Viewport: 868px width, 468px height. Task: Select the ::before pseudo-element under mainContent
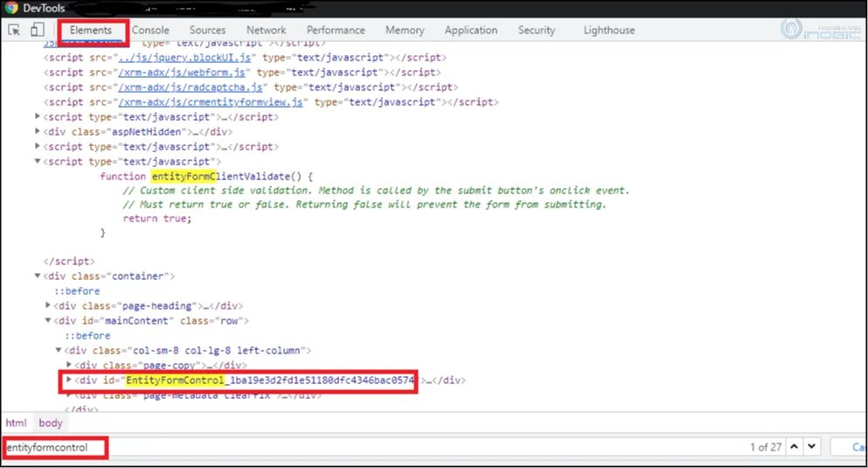click(x=87, y=336)
